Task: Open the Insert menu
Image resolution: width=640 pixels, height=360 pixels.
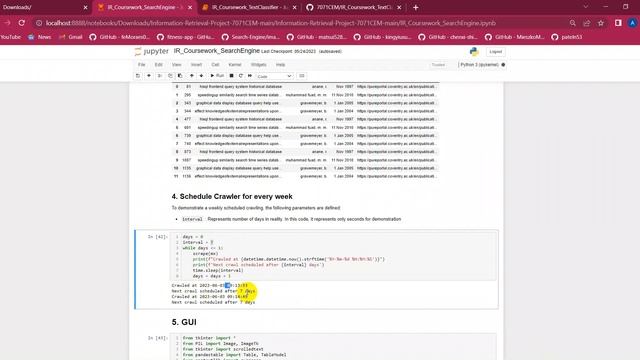Action: tap(196, 65)
